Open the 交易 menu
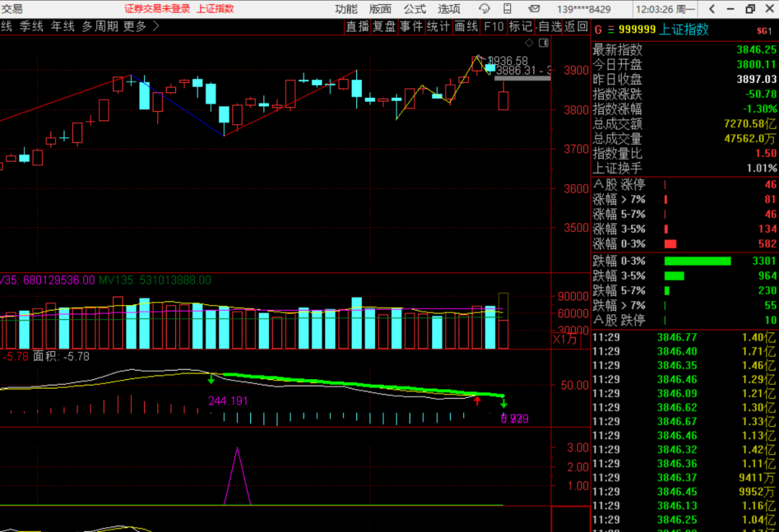The width and height of the screenshot is (779, 532). point(12,9)
